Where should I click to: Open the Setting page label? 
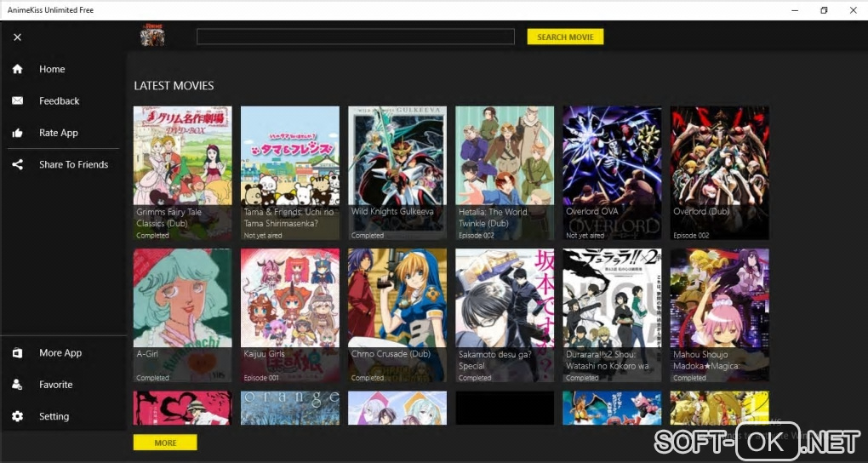(54, 416)
